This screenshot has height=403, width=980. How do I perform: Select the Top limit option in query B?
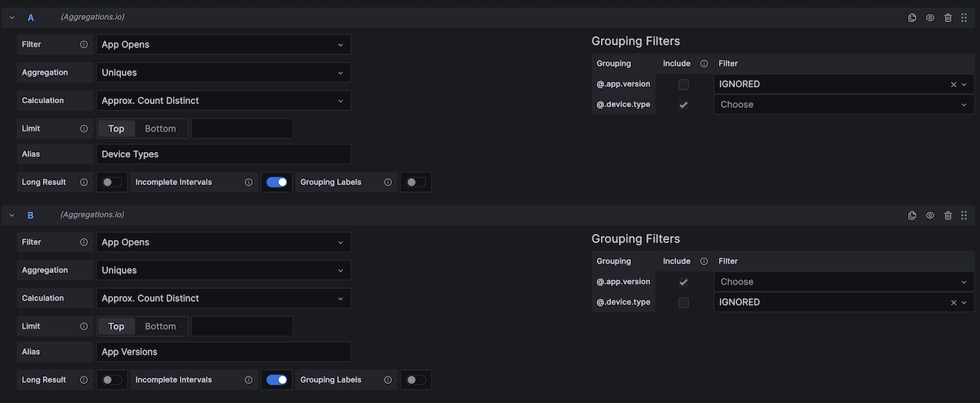point(116,327)
